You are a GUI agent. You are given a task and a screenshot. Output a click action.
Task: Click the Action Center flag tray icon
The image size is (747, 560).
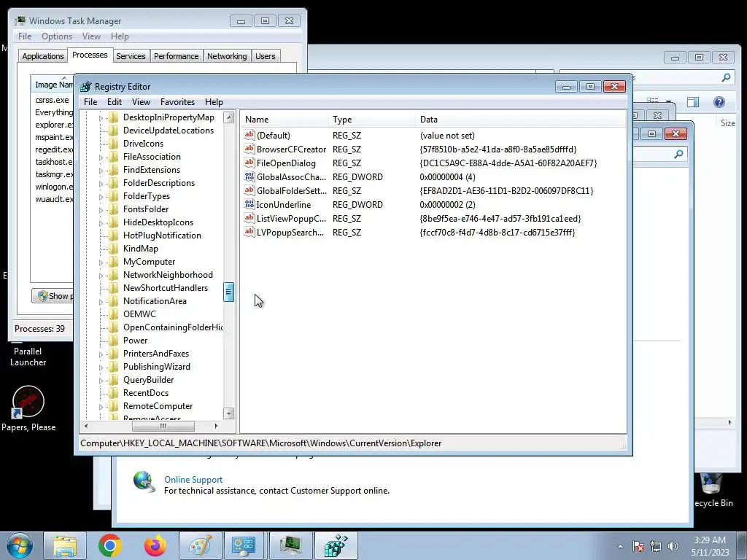point(638,546)
